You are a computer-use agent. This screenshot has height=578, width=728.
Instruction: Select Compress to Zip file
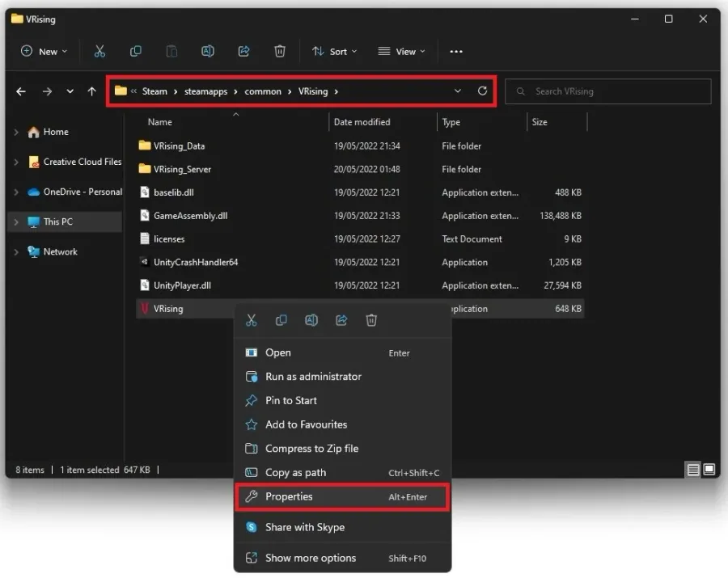coord(342,449)
